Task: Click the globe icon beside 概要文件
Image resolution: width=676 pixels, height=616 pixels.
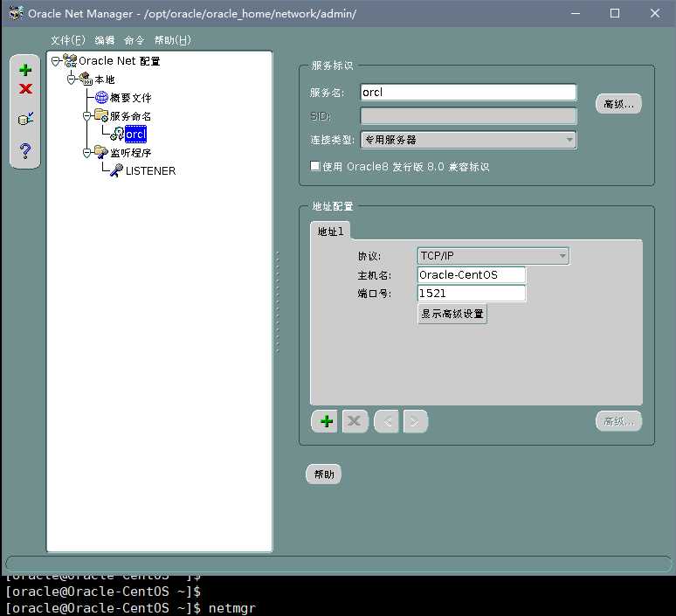Action: [101, 98]
